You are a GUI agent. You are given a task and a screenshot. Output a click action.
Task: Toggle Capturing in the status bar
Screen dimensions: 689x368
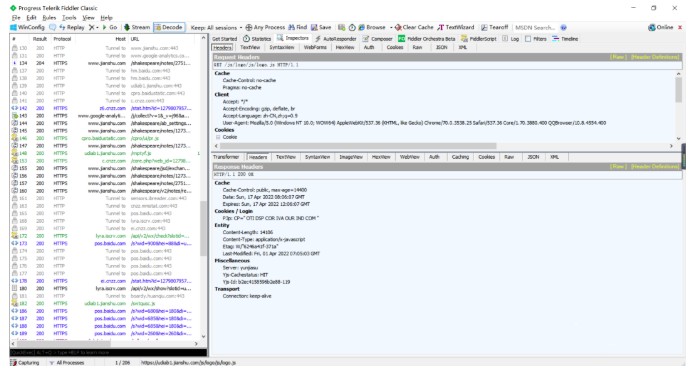(25, 363)
